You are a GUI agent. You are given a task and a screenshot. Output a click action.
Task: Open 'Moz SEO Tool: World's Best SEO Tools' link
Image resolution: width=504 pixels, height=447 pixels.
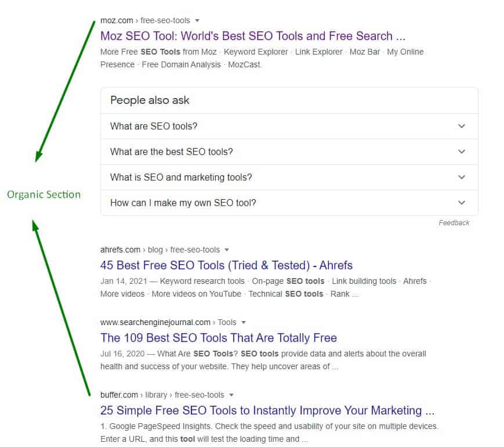(x=253, y=36)
